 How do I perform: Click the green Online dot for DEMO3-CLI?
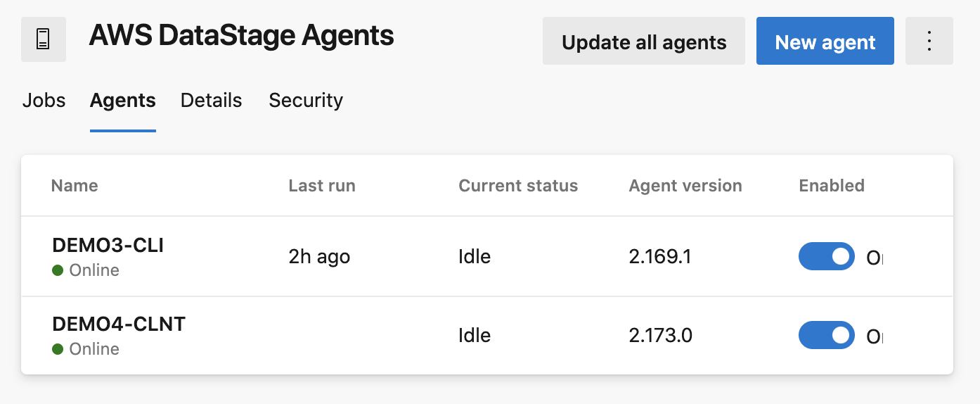coord(58,270)
